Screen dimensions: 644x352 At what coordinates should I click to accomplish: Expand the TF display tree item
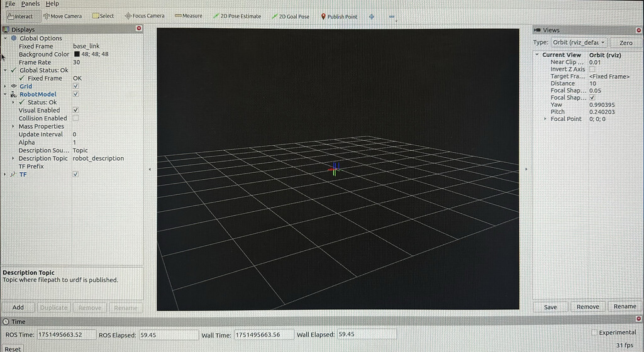point(5,174)
